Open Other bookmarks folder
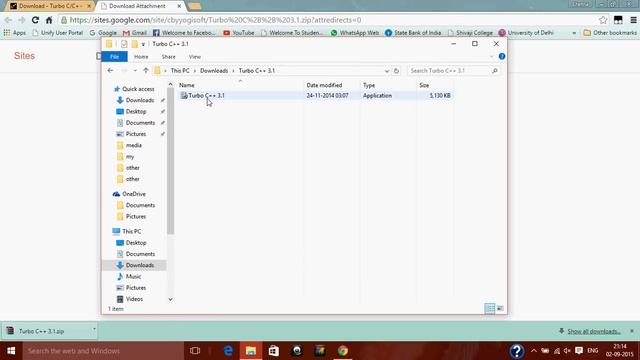 610,33
